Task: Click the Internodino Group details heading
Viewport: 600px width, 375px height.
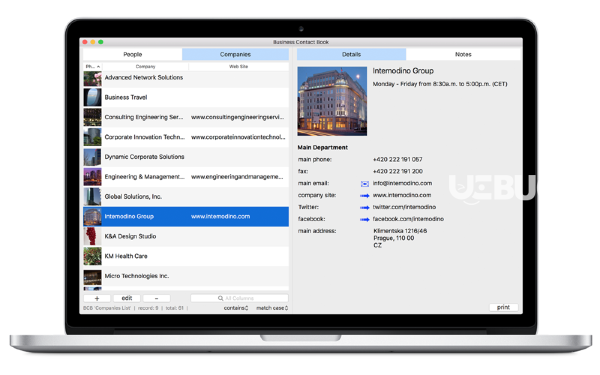Action: (403, 71)
